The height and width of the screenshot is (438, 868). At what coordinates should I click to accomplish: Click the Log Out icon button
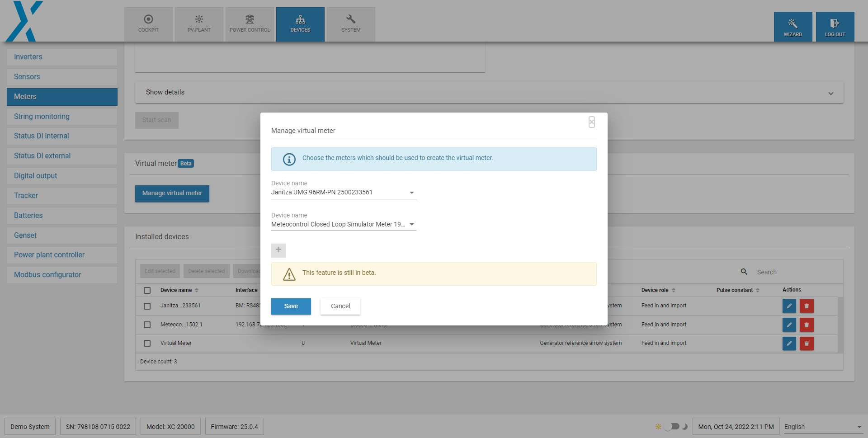coord(835,27)
